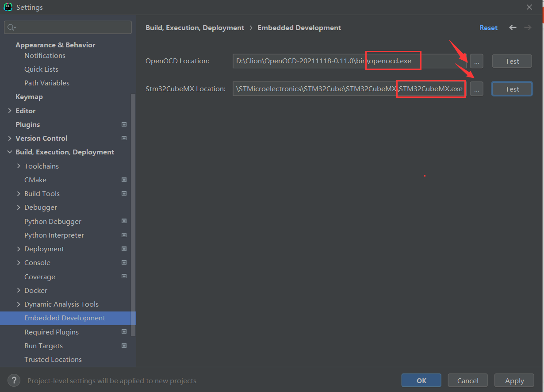The image size is (544, 392).
Task: Open Keymap settings
Action: pos(29,96)
